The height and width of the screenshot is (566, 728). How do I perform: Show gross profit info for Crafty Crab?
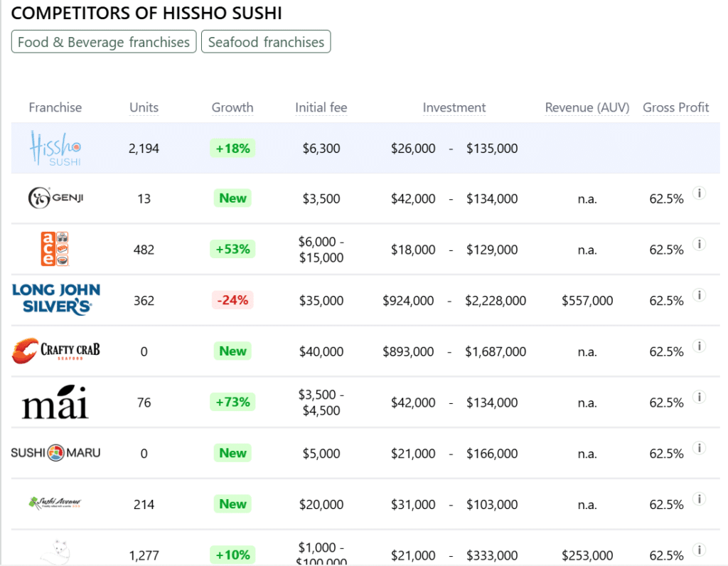(x=700, y=346)
